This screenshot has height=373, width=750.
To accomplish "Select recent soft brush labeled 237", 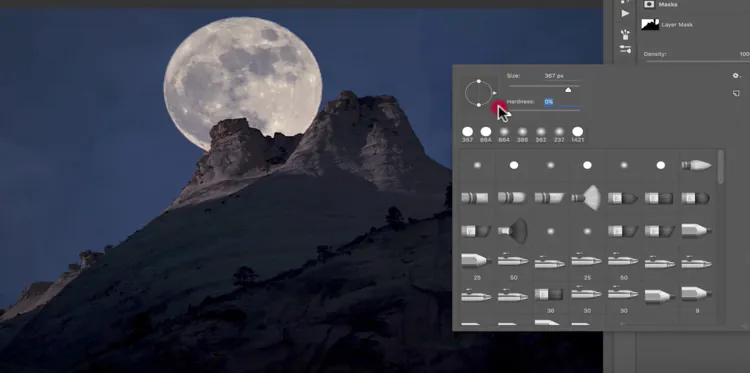I will coord(559,132).
